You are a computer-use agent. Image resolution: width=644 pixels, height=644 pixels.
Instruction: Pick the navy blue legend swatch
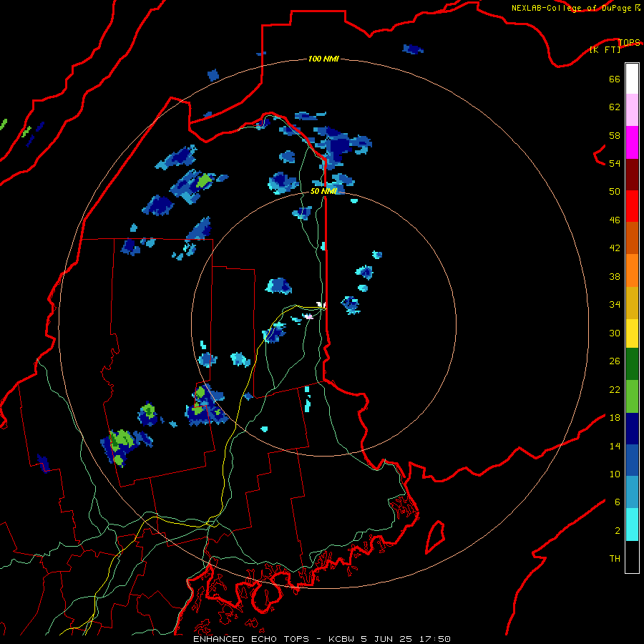click(632, 429)
